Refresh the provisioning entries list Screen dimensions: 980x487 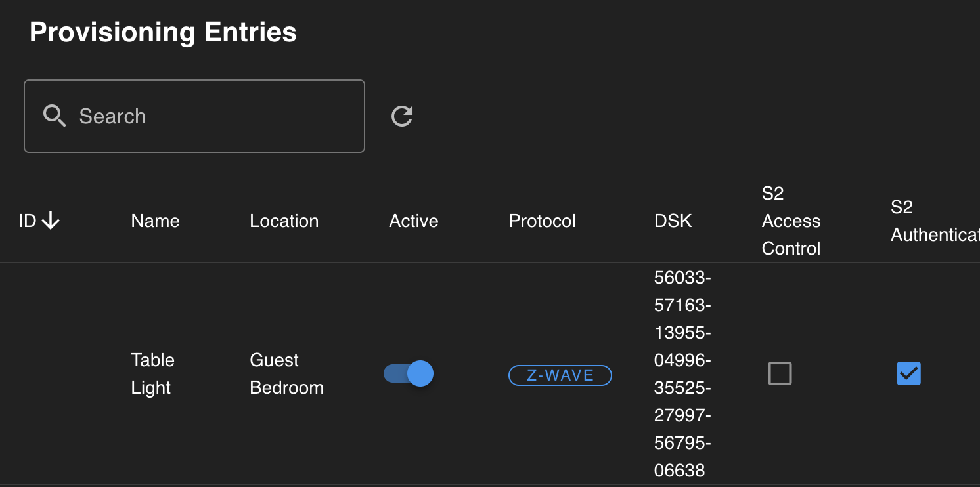402,116
